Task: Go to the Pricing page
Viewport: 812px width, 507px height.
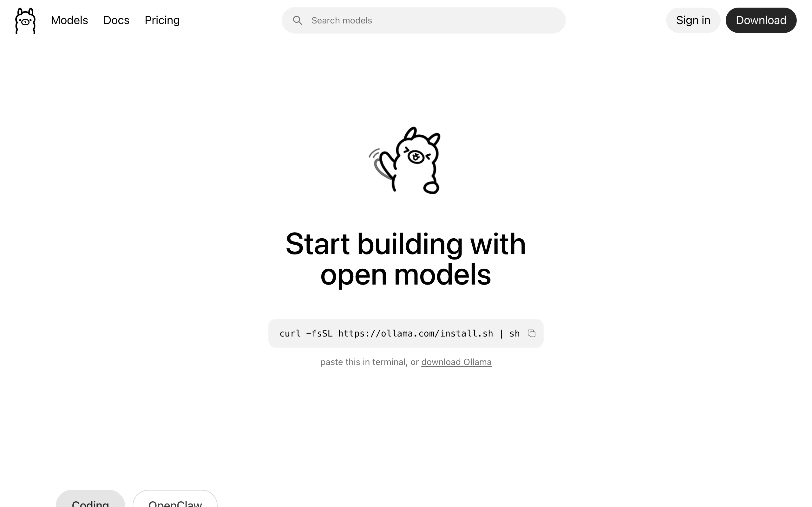Action: pyautogui.click(x=162, y=21)
